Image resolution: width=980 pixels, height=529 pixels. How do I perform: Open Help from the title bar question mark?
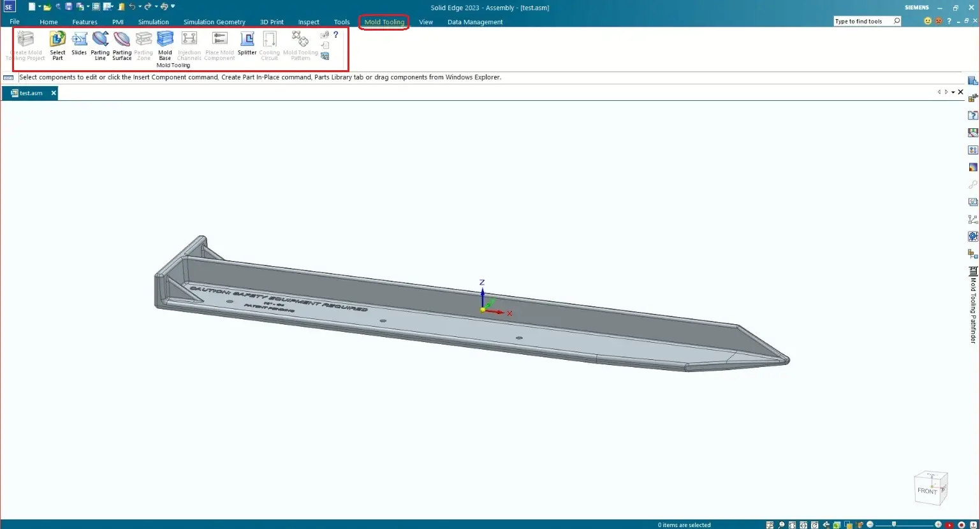(949, 21)
